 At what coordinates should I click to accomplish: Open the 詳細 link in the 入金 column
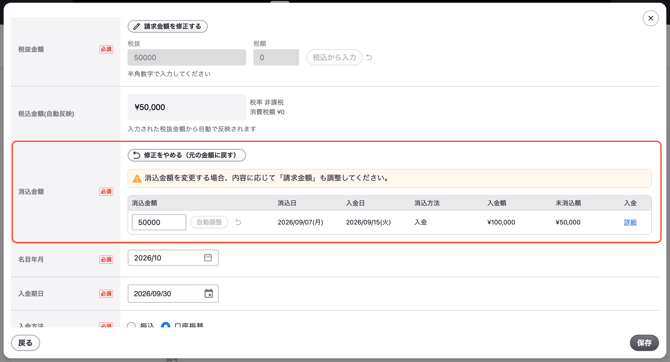point(630,222)
